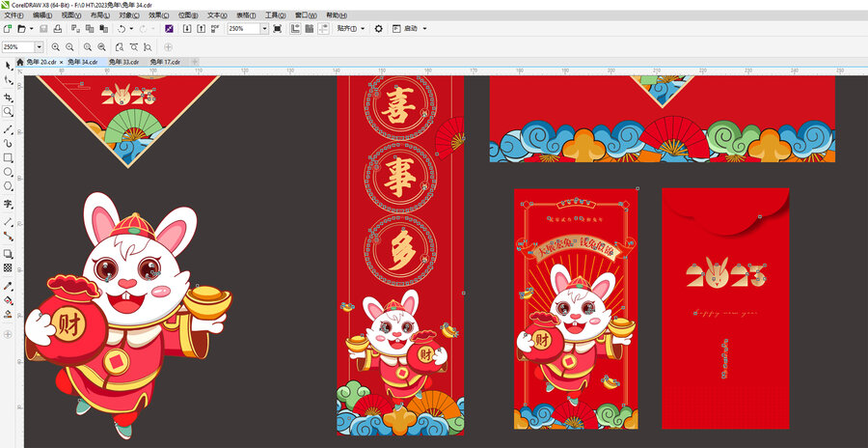Select the Drop Shadow tool
Screen dimensions: 868x448
click(8, 253)
